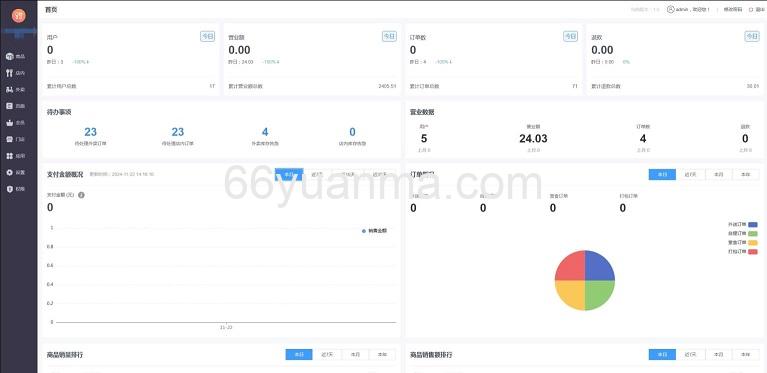
Task: Click the admin user avatar icon
Action: pos(670,9)
